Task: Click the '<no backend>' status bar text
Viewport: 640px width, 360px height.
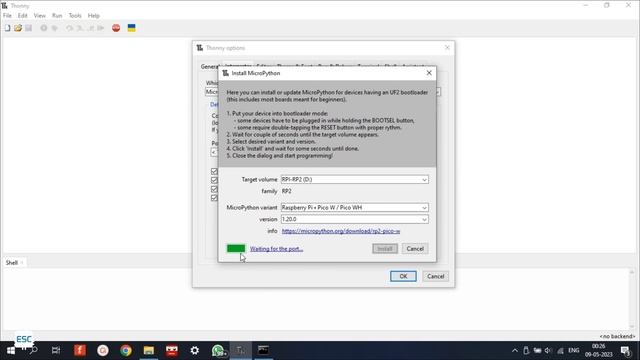Action: point(618,336)
